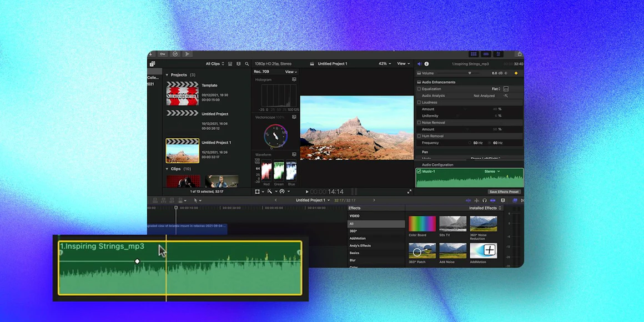The image size is (644, 322).
Task: Click the Vectorscope scope settings icon
Action: coord(294,117)
